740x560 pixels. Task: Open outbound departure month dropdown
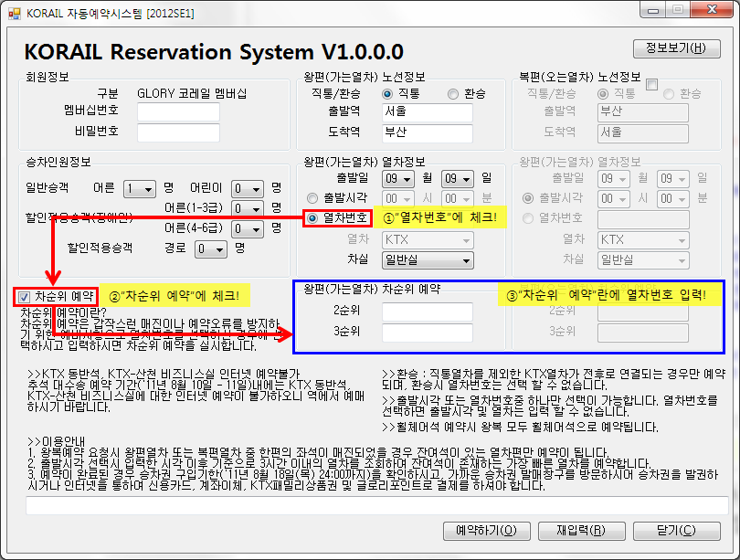point(397,179)
